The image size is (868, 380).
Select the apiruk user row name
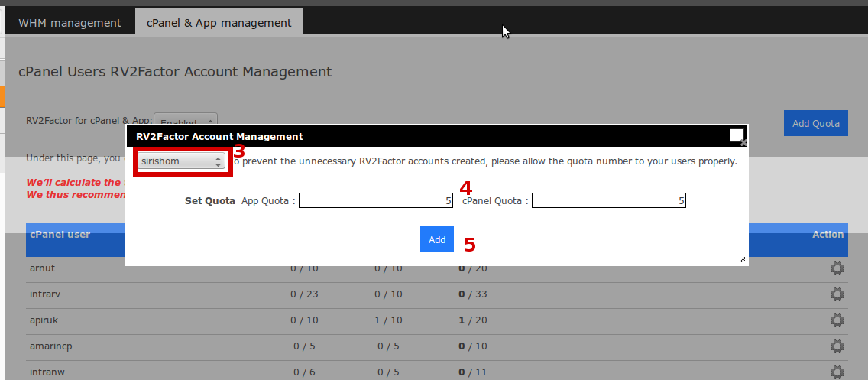click(x=44, y=320)
